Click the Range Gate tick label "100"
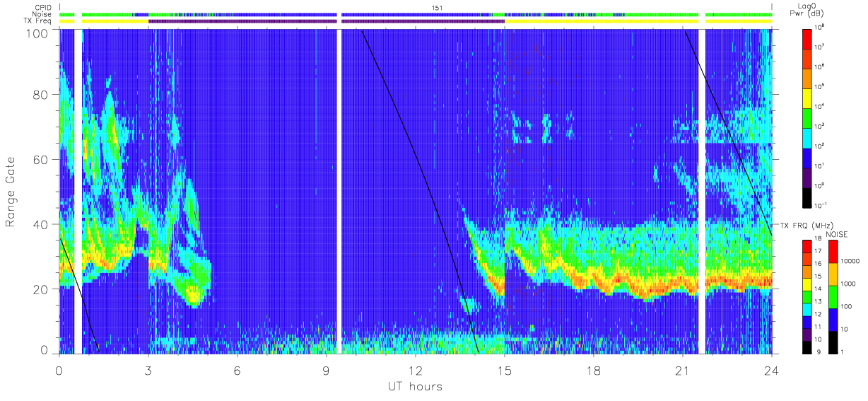The height and width of the screenshot is (401, 868). pos(38,33)
